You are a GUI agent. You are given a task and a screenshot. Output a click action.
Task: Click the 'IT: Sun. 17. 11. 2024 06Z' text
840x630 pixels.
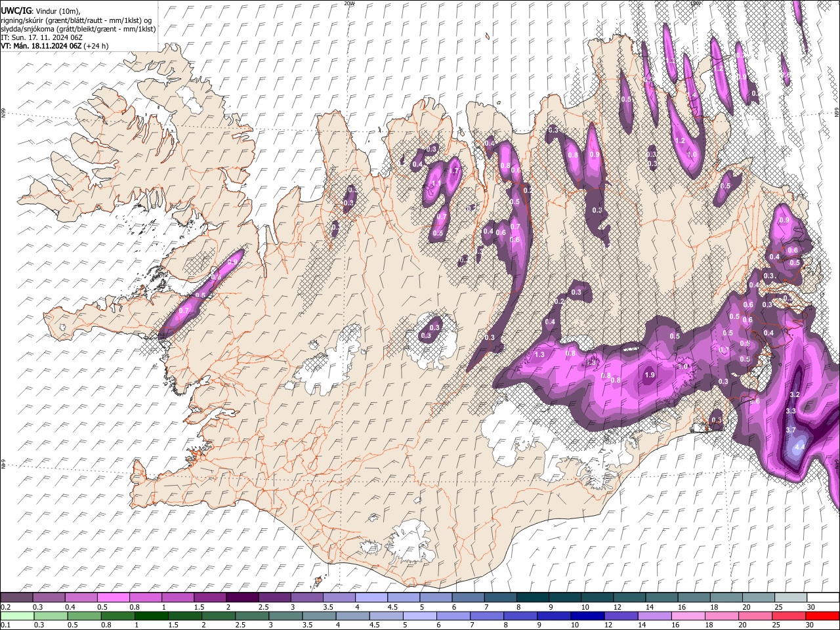click(x=42, y=37)
